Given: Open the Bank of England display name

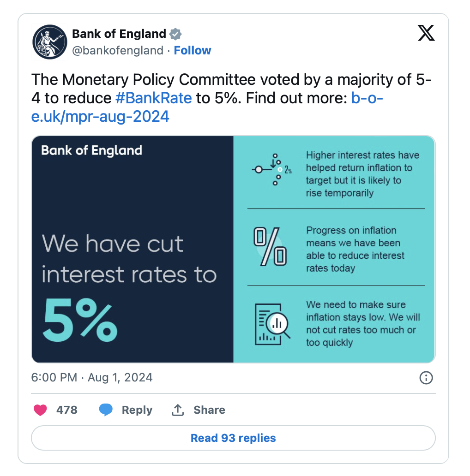Looking at the screenshot, I should [x=119, y=34].
